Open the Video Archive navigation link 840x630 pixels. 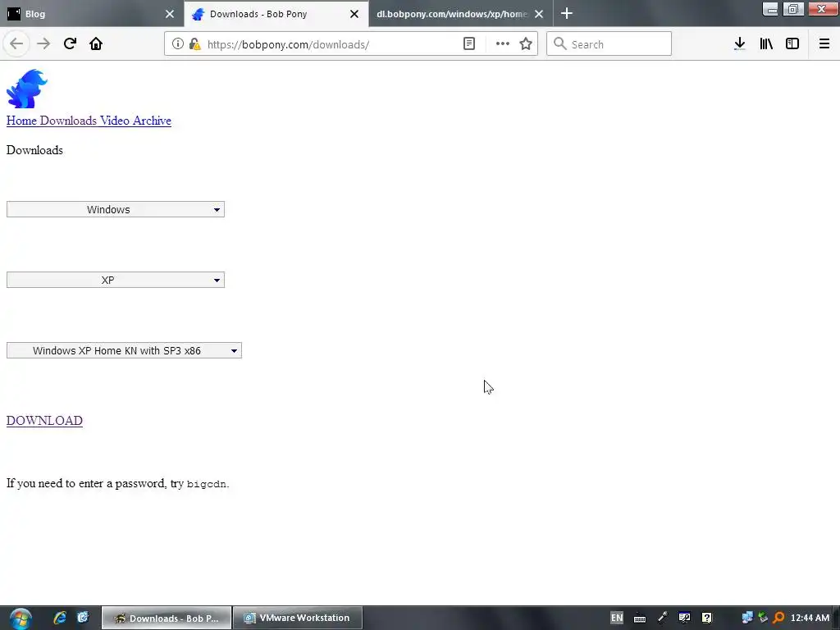pyautogui.click(x=135, y=121)
